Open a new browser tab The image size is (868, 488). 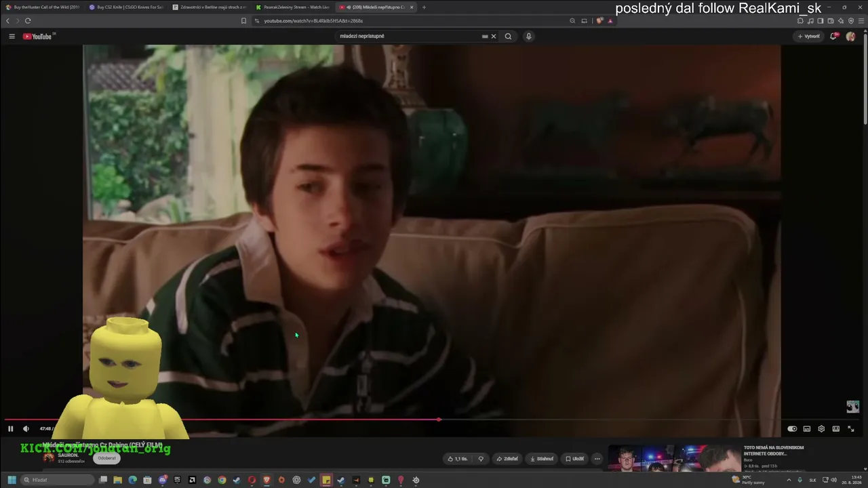pyautogui.click(x=424, y=7)
